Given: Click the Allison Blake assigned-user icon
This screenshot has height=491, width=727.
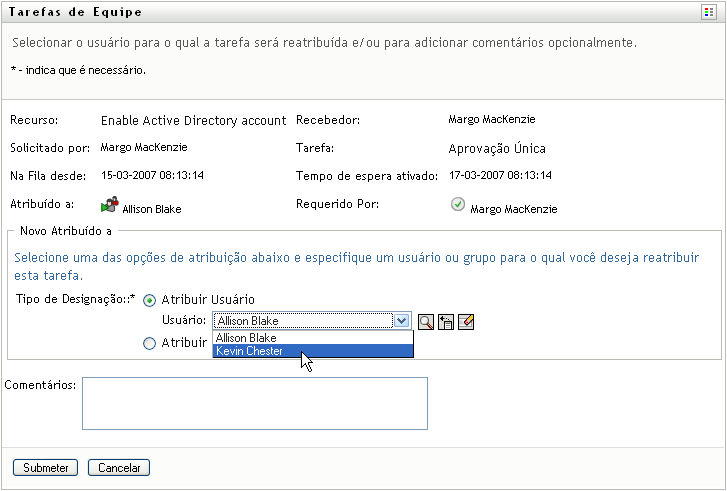Looking at the screenshot, I should tap(110, 207).
